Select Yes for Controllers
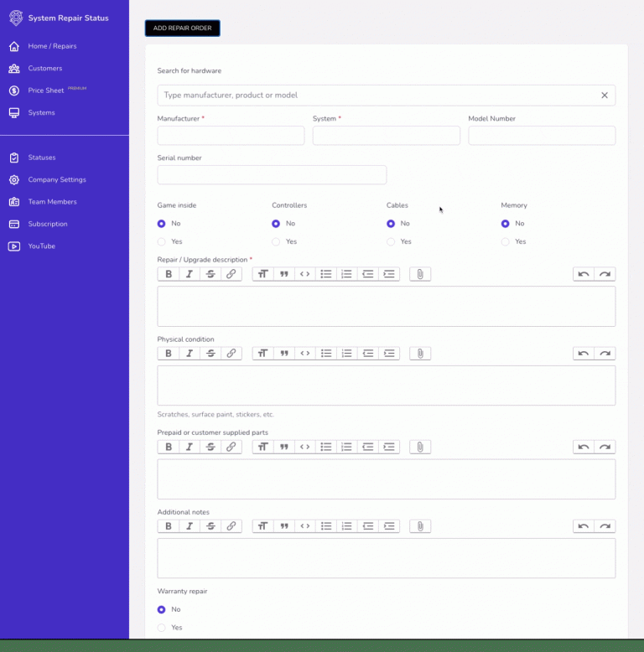The image size is (644, 652). (276, 241)
